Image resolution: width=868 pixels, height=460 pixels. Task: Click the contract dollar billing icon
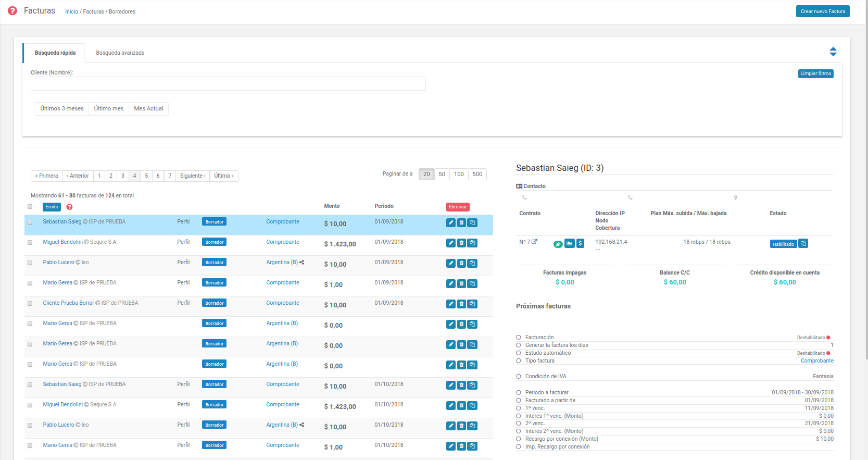tap(580, 243)
